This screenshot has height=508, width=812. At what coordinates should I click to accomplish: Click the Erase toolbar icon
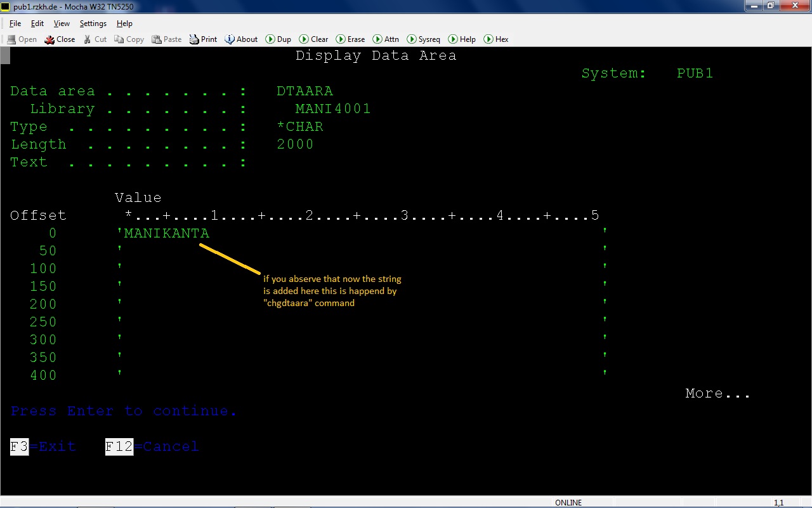click(x=350, y=39)
